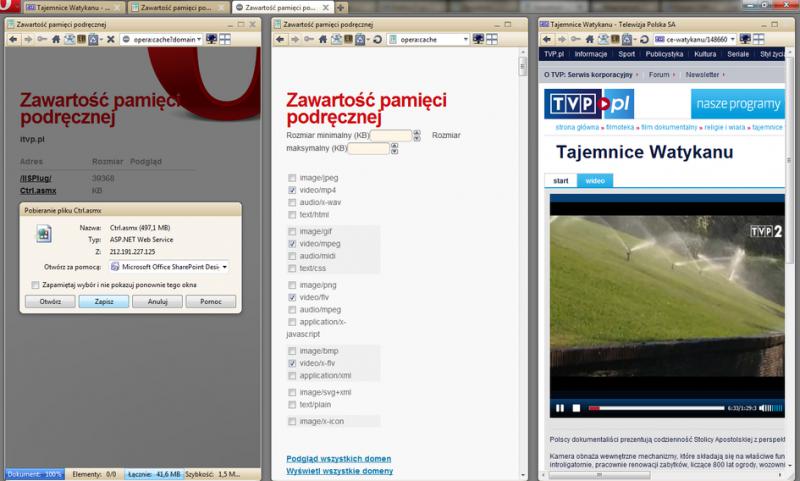The width and height of the screenshot is (800, 481).
Task: Open tile windows icon in left window toolbar
Action: 225,39
